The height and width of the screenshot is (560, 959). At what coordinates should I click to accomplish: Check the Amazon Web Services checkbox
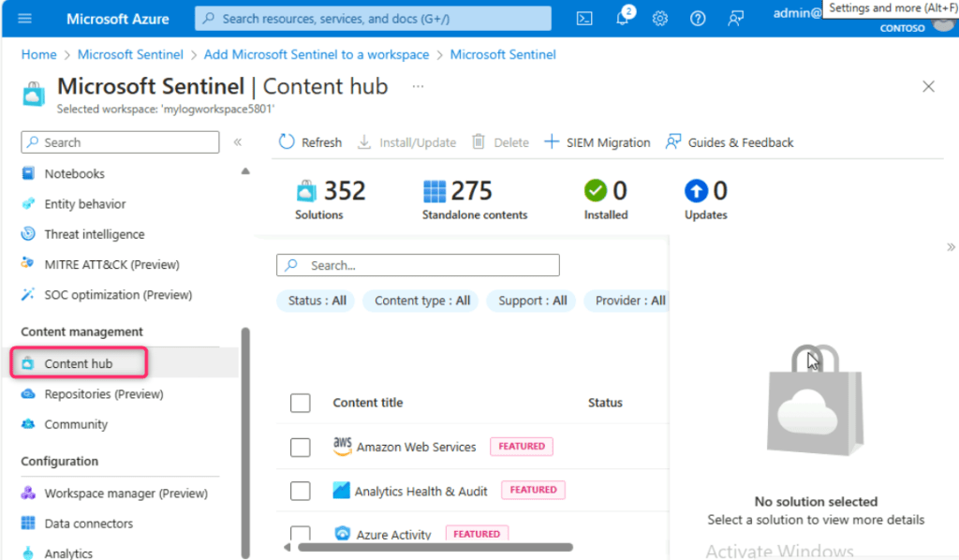click(x=300, y=448)
